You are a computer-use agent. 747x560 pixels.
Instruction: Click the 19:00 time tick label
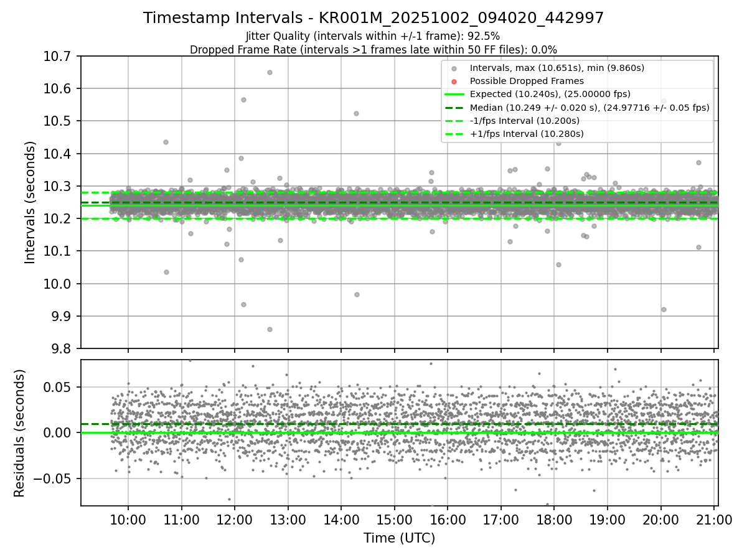[608, 520]
